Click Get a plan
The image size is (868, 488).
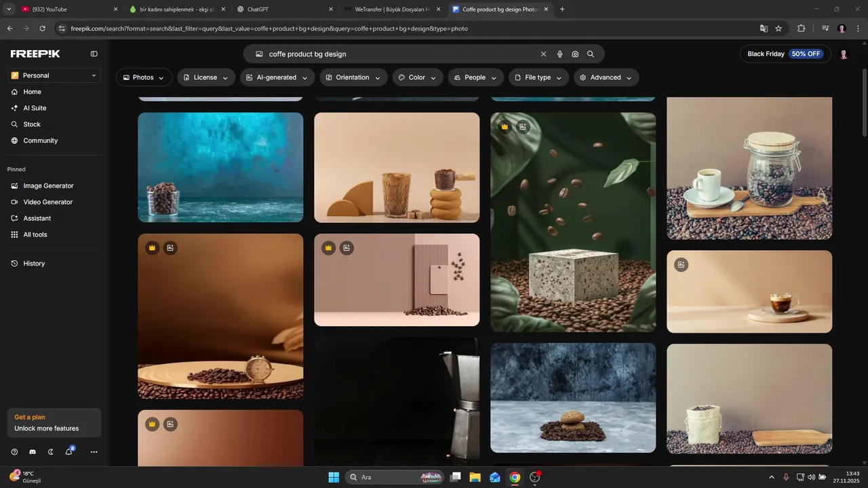click(x=30, y=418)
